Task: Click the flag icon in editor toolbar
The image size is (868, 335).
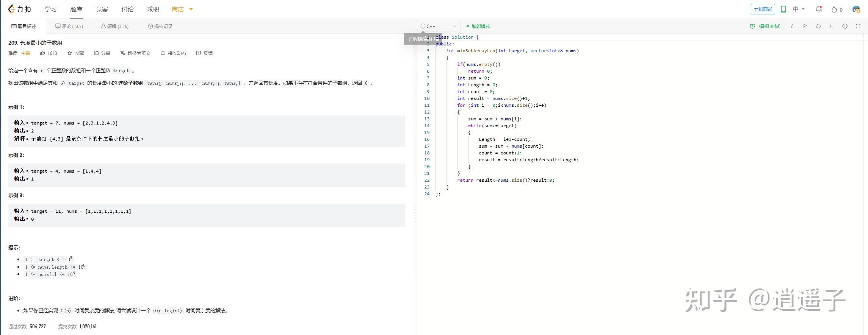Action: (x=805, y=26)
